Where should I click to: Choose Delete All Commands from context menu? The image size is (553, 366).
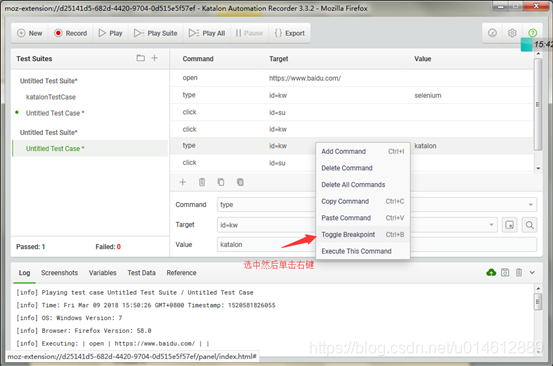tap(363, 184)
